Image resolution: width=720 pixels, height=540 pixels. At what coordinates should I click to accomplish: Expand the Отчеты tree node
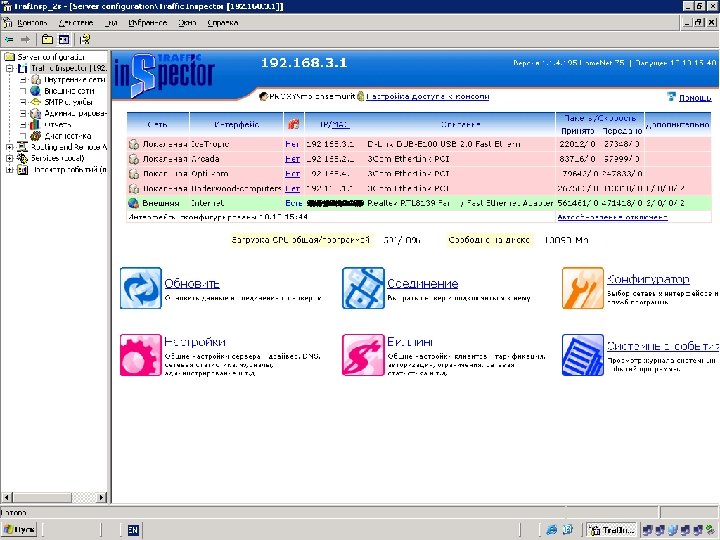tap(23, 125)
